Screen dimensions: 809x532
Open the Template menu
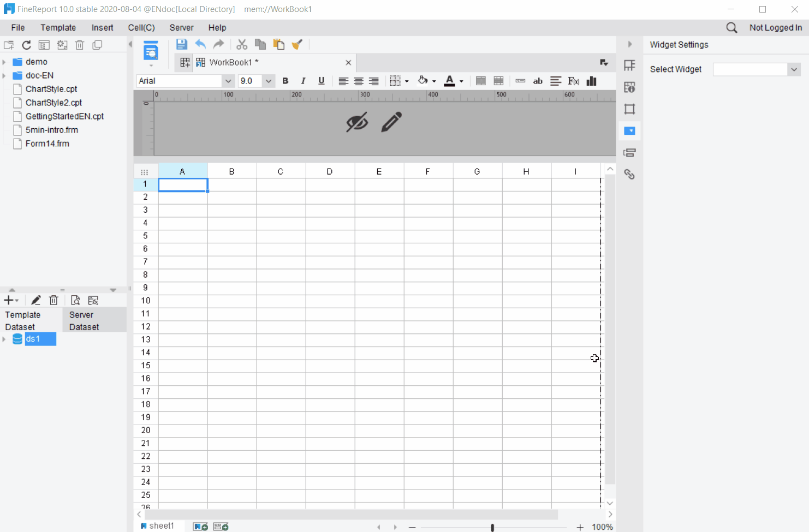58,27
